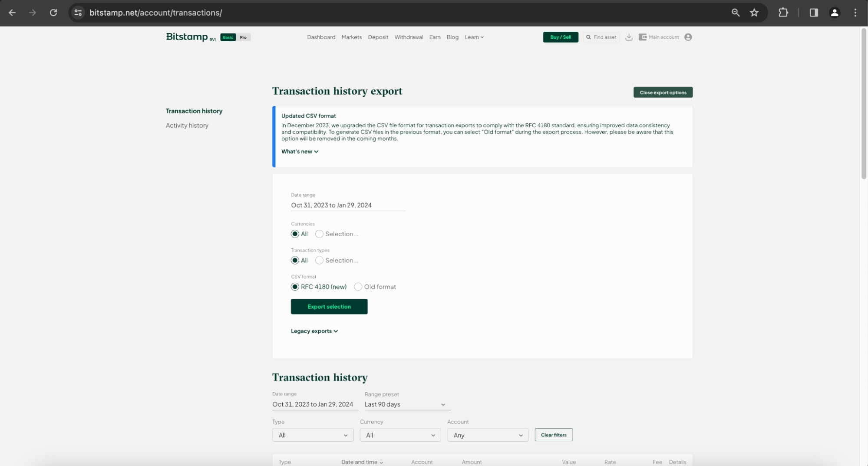
Task: Open Activity history in sidebar
Action: point(187,126)
